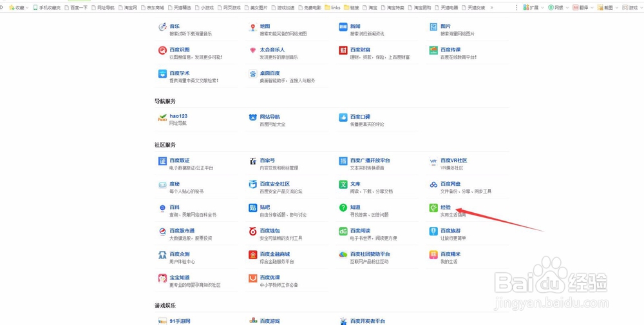Click the 桌面百度 paw icon
Image resolution: width=644 pixels, height=325 pixels.
[x=252, y=74]
